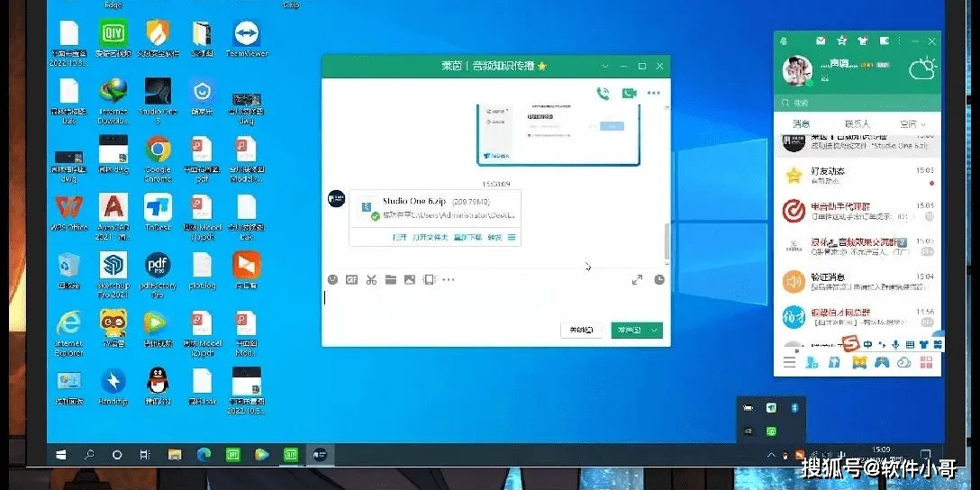Select the AutoCAD 2021 desktop shortcut

pyautogui.click(x=113, y=217)
